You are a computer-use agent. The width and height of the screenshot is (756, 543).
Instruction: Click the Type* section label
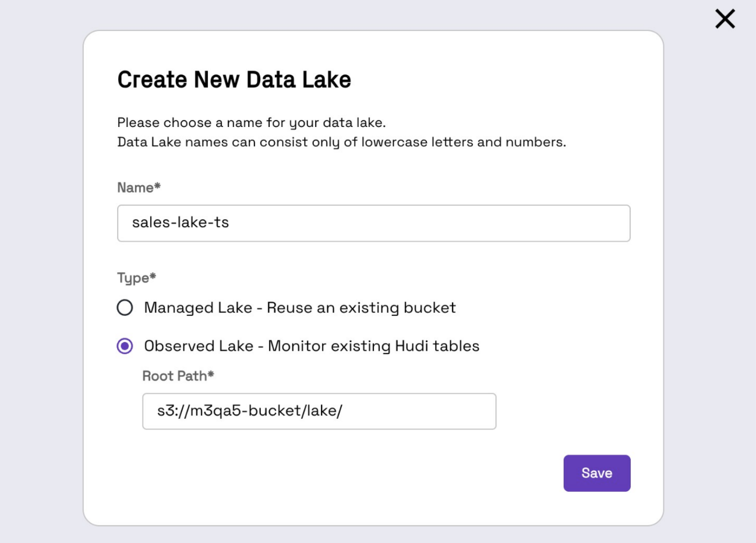[136, 278]
